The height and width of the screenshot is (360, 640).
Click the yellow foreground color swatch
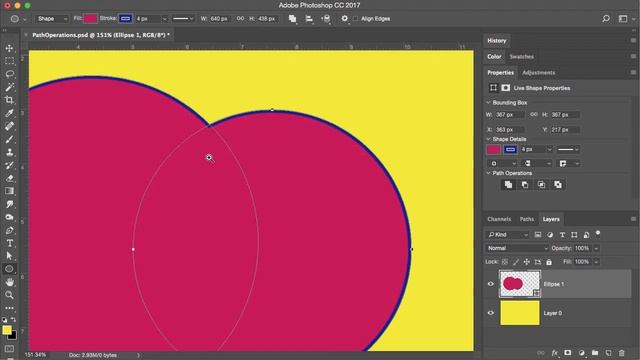click(7, 330)
